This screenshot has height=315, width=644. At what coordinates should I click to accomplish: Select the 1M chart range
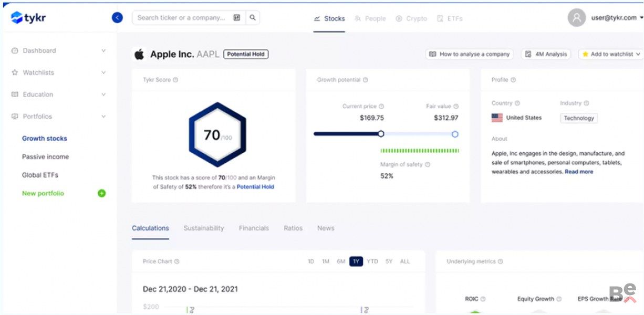click(326, 261)
